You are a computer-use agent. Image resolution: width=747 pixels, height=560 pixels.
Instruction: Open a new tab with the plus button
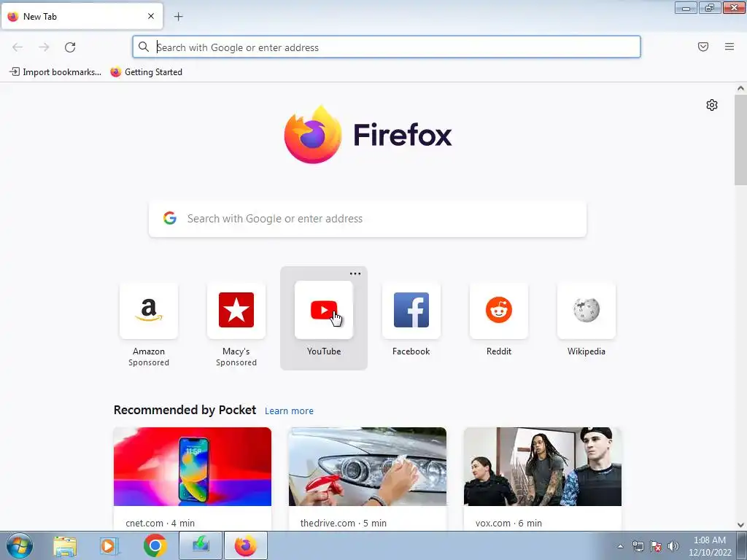click(x=179, y=17)
